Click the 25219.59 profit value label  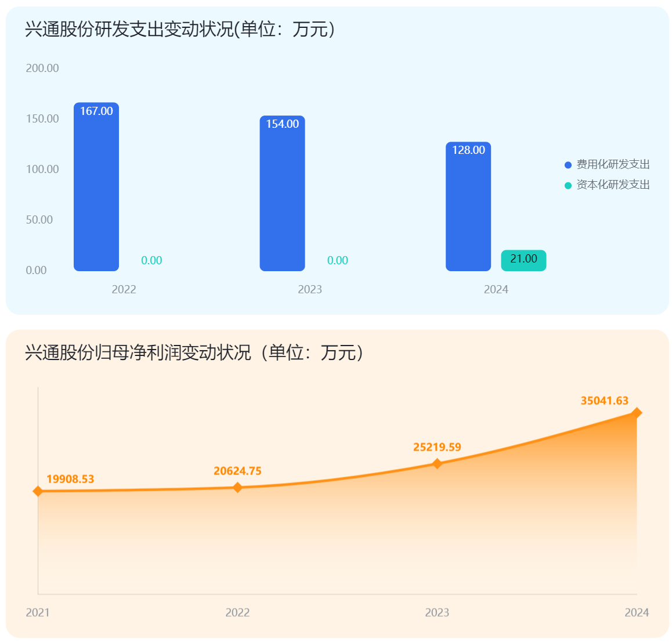pos(437,447)
